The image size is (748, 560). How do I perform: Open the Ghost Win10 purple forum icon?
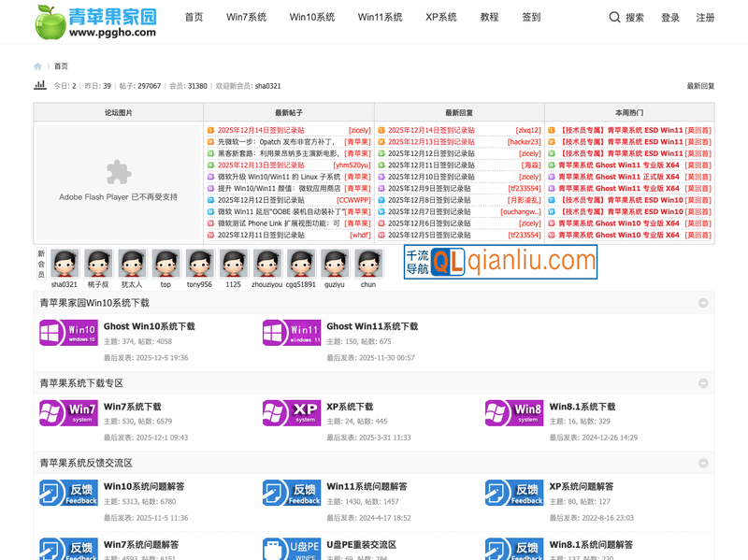(68, 333)
